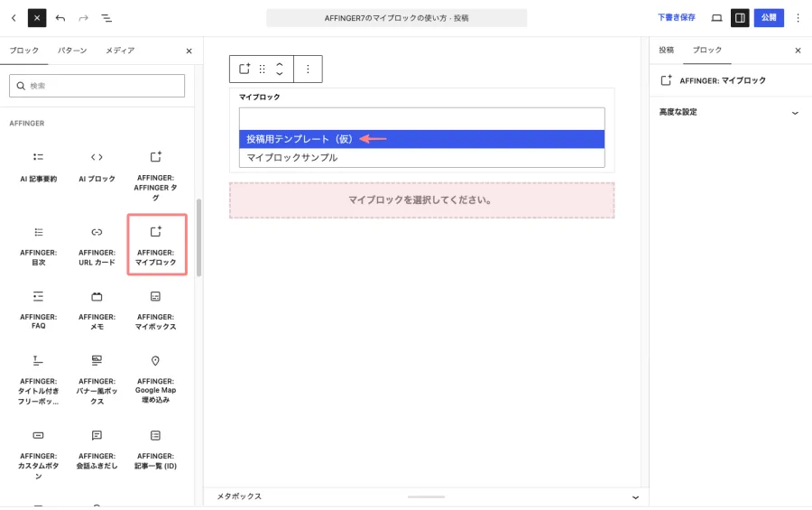Click the inserter panel scrollbar
The height and width of the screenshot is (510, 812).
click(x=198, y=237)
